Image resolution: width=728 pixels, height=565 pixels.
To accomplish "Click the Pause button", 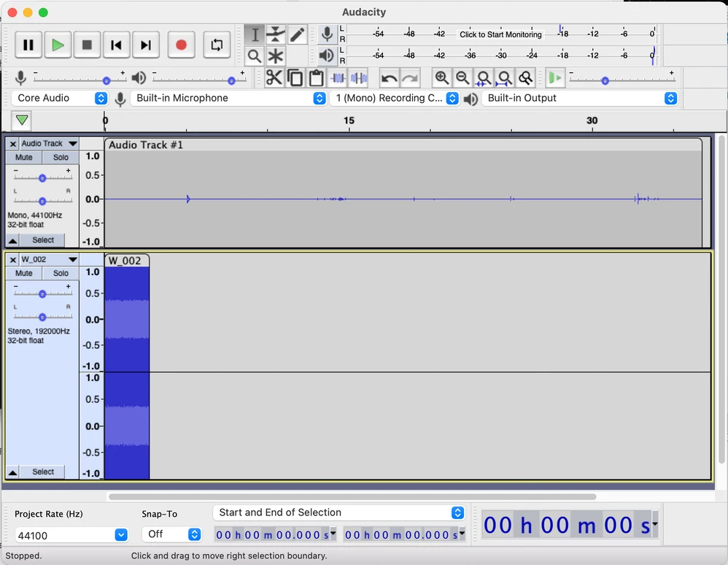I will coord(28,45).
